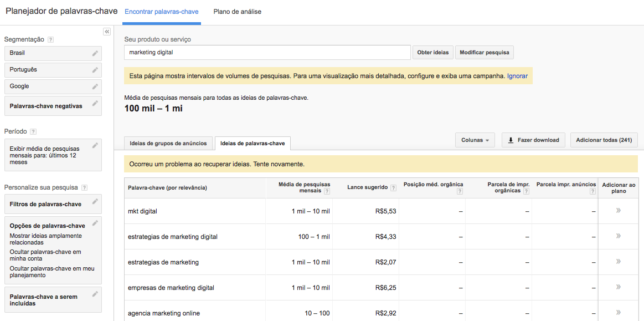Viewport: 644px width, 321px height.
Task: Edit the Português language pencil icon
Action: 95,70
